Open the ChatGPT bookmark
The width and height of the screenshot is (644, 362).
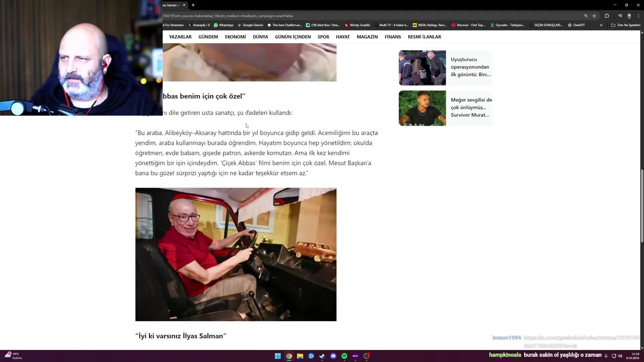point(576,25)
